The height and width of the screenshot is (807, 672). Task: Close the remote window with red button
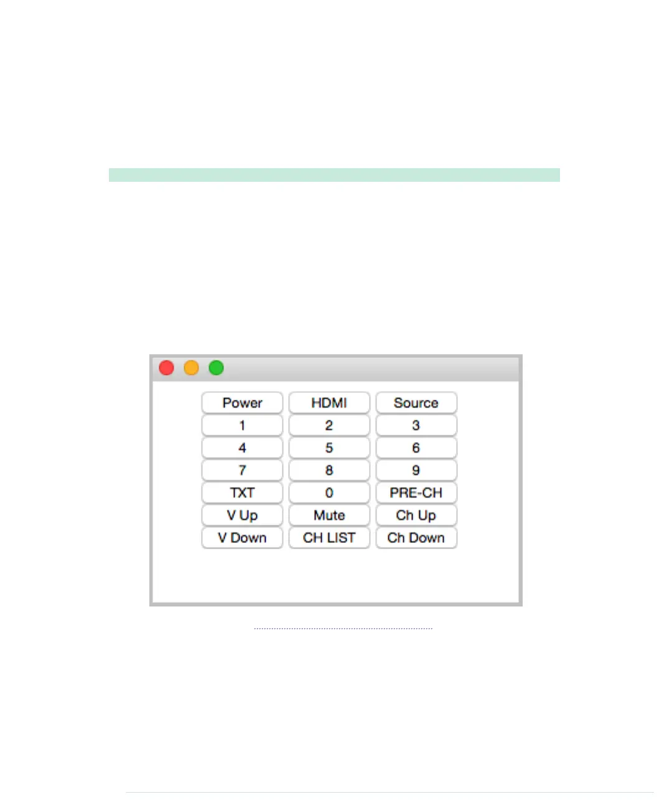coord(167,368)
